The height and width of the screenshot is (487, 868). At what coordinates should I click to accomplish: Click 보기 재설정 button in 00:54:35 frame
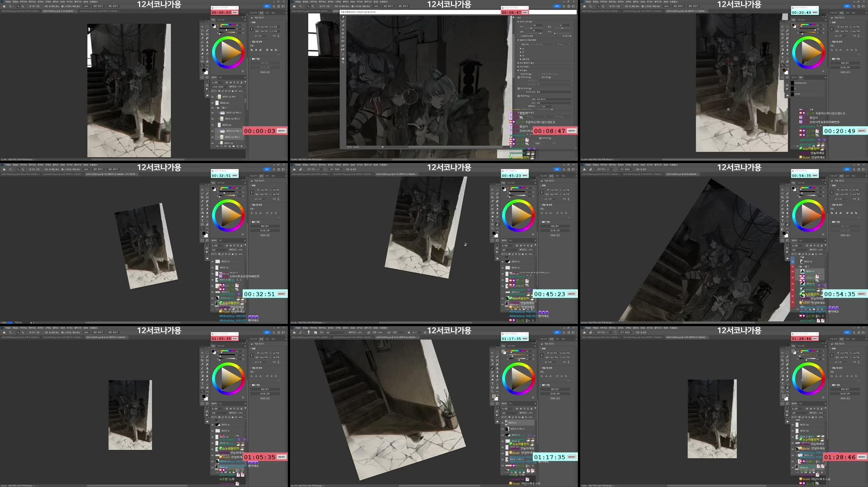click(x=625, y=169)
